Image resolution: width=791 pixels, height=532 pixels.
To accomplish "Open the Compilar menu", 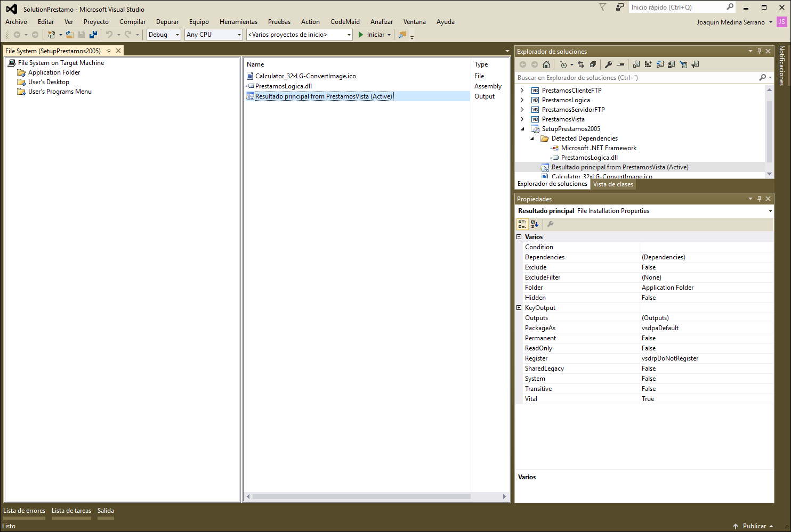I will click(x=132, y=22).
